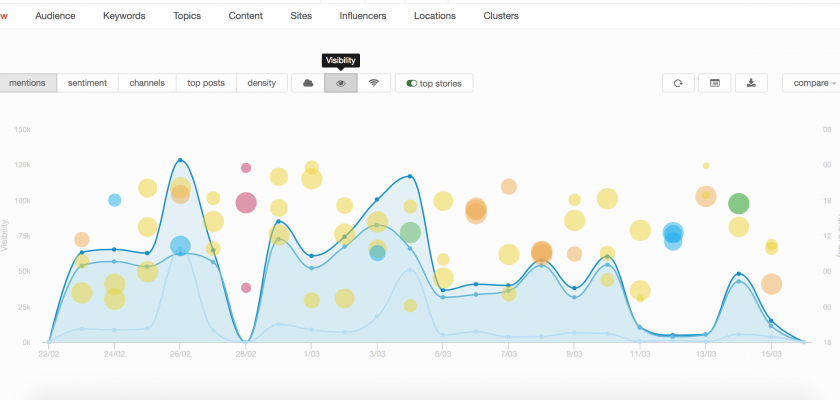Switch chart to density
840x400 pixels.
coord(262,83)
